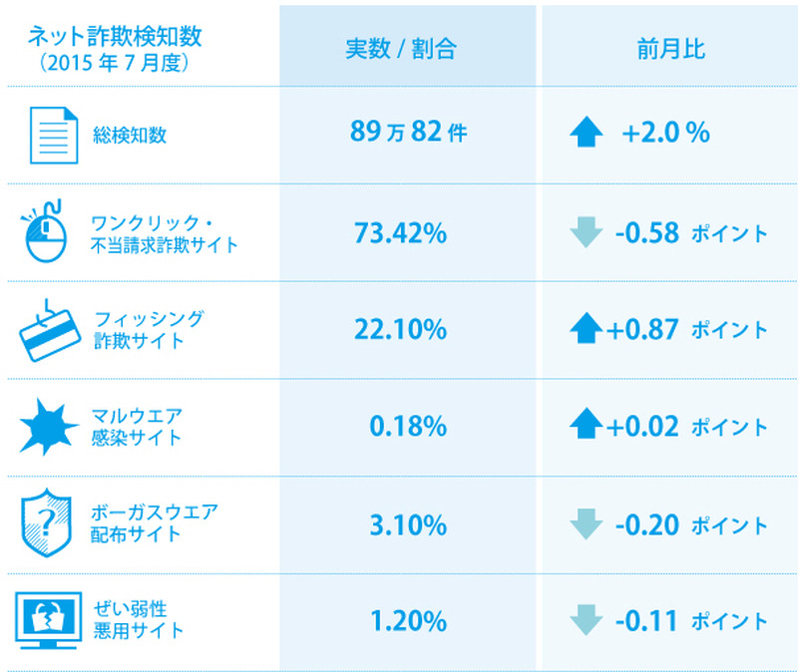Screen dimensions: 798x672
Task: Click the 89万82件 total value
Action: click(408, 134)
